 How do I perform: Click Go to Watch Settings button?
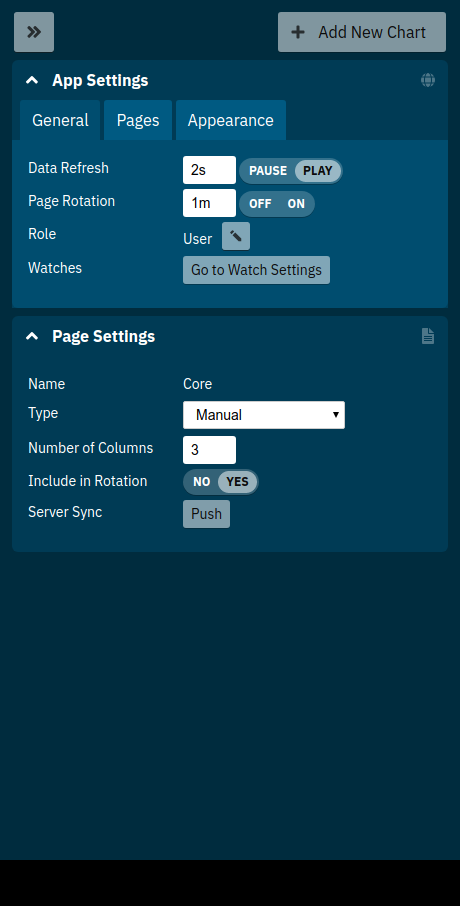(257, 270)
